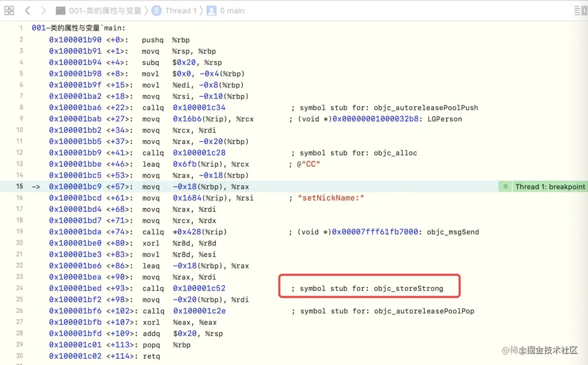The image size is (588, 365).
Task: Click the main: header on line 1
Action: [x=78, y=28]
